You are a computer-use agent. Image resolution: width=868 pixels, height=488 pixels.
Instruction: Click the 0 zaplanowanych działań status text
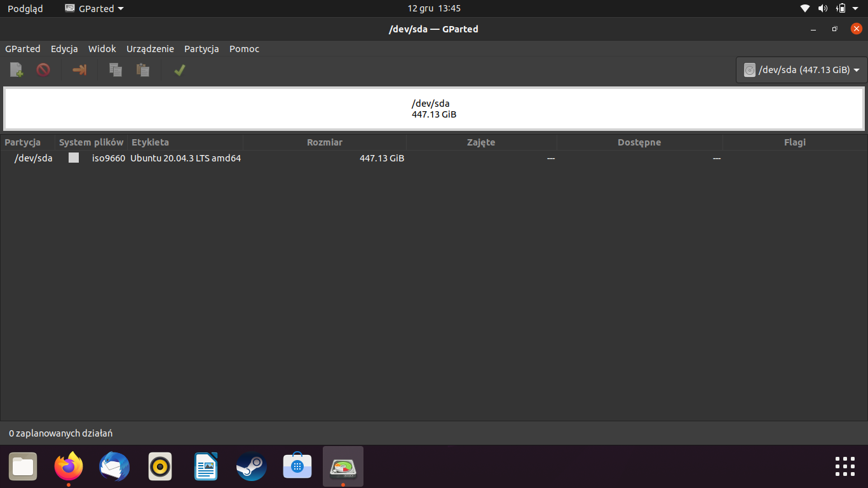(60, 433)
